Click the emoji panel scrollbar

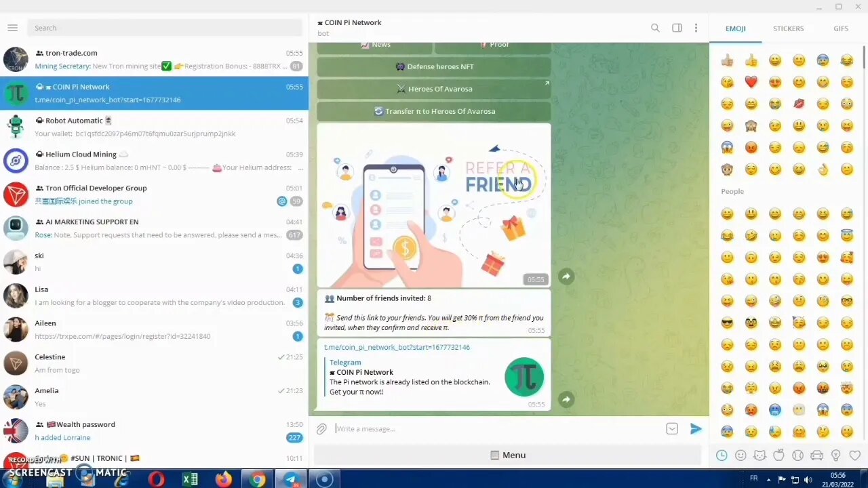click(x=864, y=56)
